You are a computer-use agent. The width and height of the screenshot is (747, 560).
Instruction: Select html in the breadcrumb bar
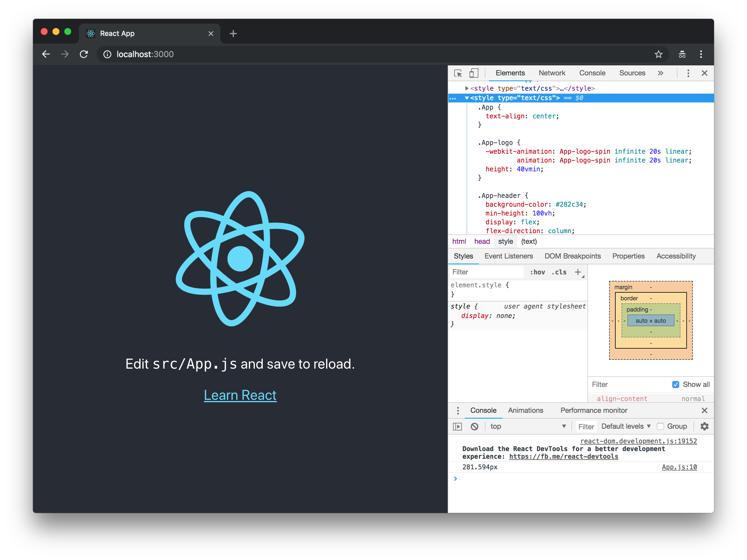click(x=459, y=242)
